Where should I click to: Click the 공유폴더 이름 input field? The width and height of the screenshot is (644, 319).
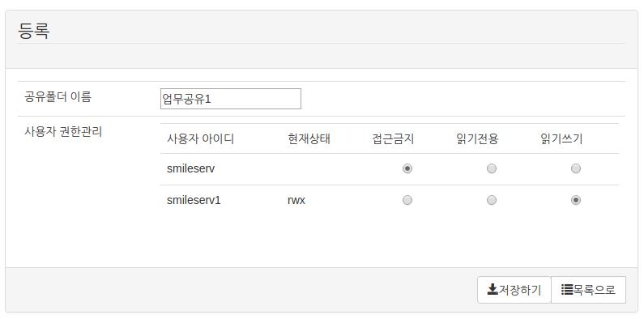[230, 99]
